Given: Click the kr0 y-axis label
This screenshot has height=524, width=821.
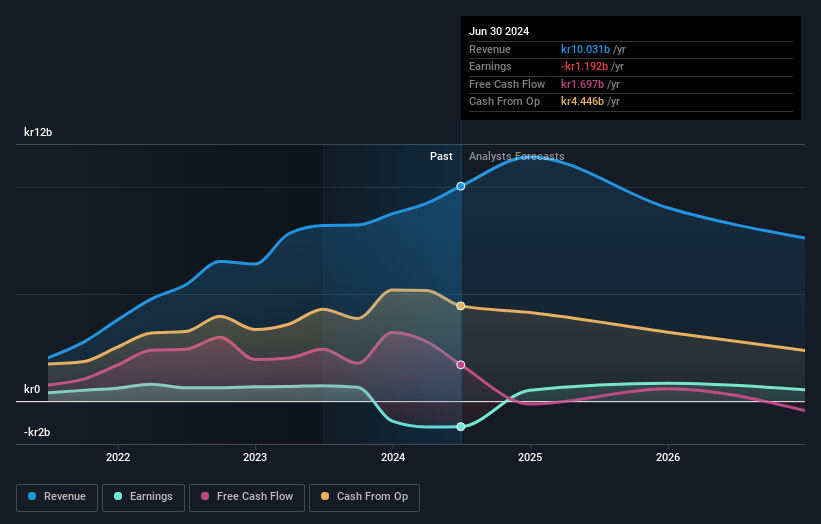Looking at the screenshot, I should click(x=32, y=389).
